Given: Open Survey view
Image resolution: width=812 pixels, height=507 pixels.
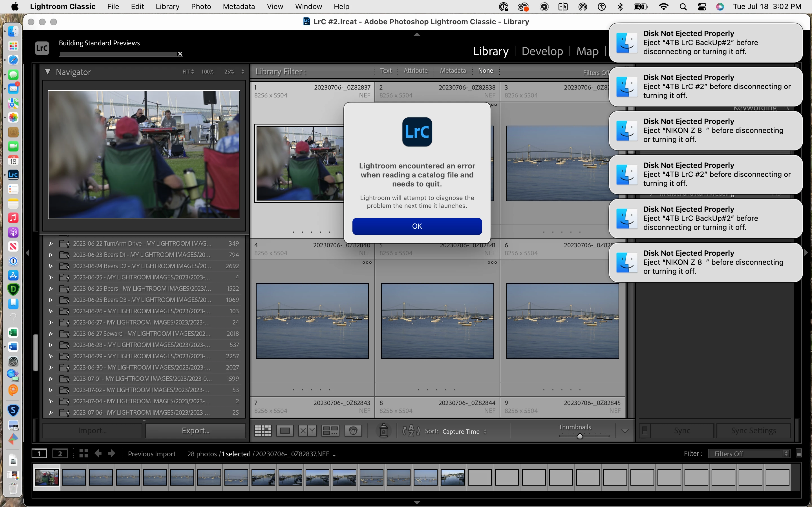Looking at the screenshot, I should click(330, 431).
